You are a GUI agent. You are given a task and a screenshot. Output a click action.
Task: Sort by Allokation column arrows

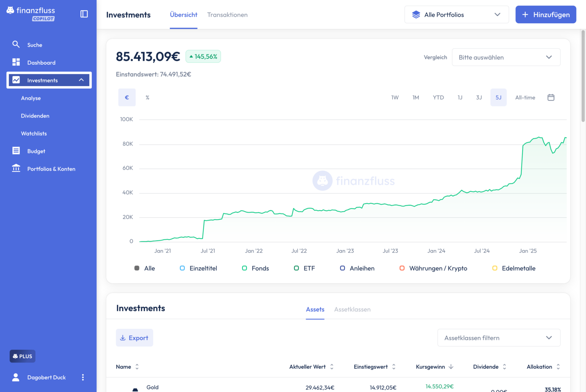pyautogui.click(x=558, y=367)
